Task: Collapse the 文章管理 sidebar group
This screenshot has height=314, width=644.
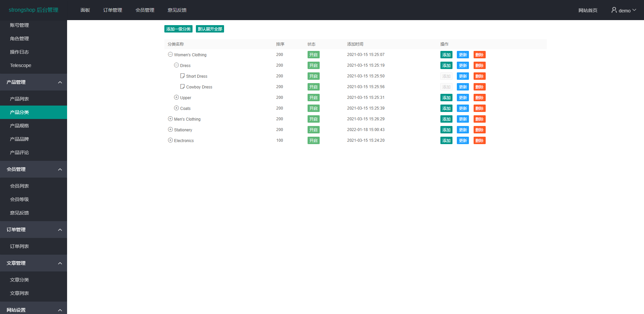Action: pos(60,263)
